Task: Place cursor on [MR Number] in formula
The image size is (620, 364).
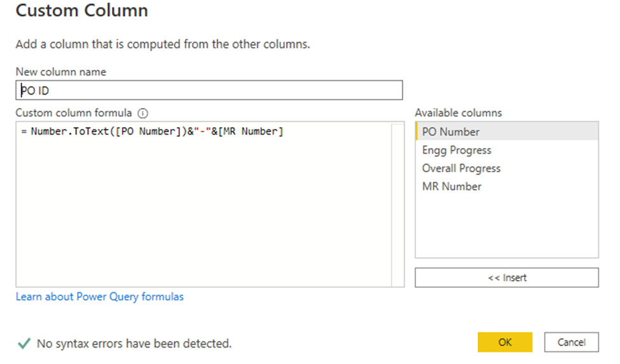Action: (251, 131)
